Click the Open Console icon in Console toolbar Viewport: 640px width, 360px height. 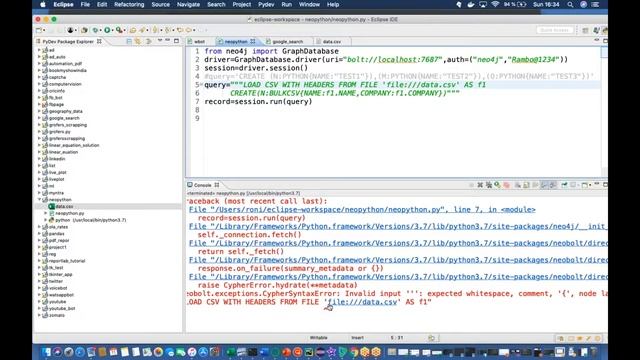coord(584,185)
